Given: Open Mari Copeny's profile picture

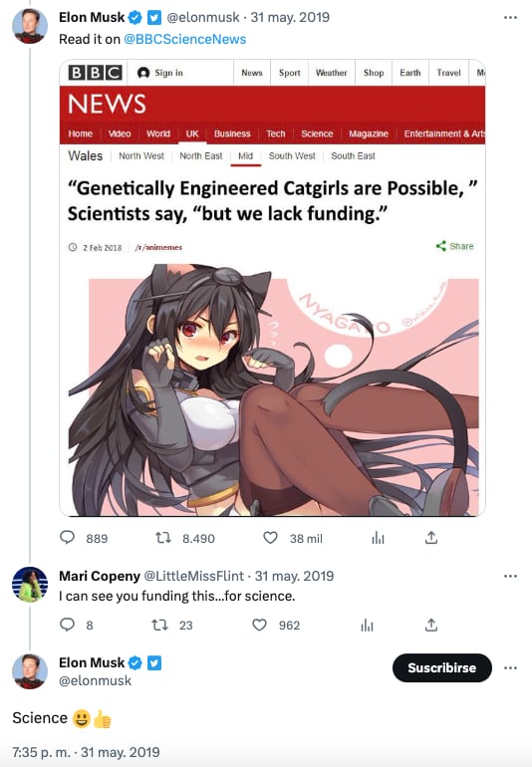Looking at the screenshot, I should (30, 585).
